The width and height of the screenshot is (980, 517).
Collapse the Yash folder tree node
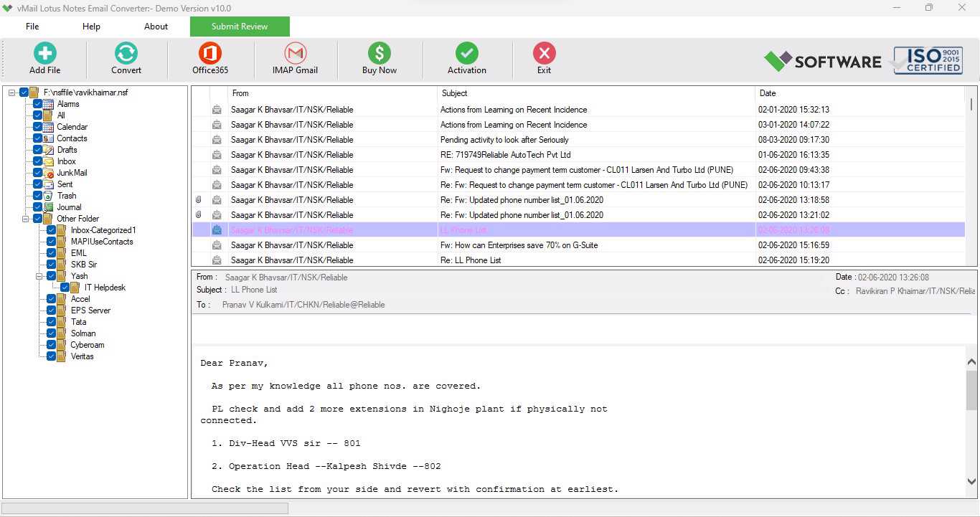pos(39,276)
